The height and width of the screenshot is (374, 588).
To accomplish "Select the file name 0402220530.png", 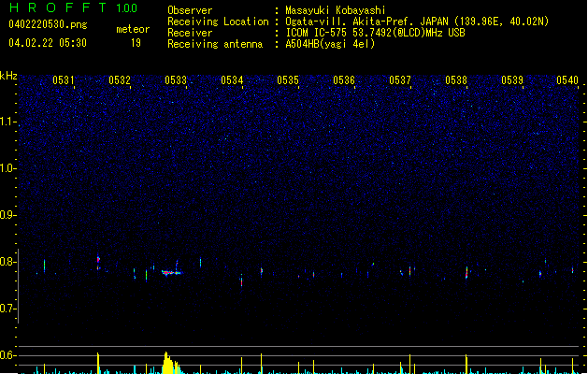I will point(48,24).
